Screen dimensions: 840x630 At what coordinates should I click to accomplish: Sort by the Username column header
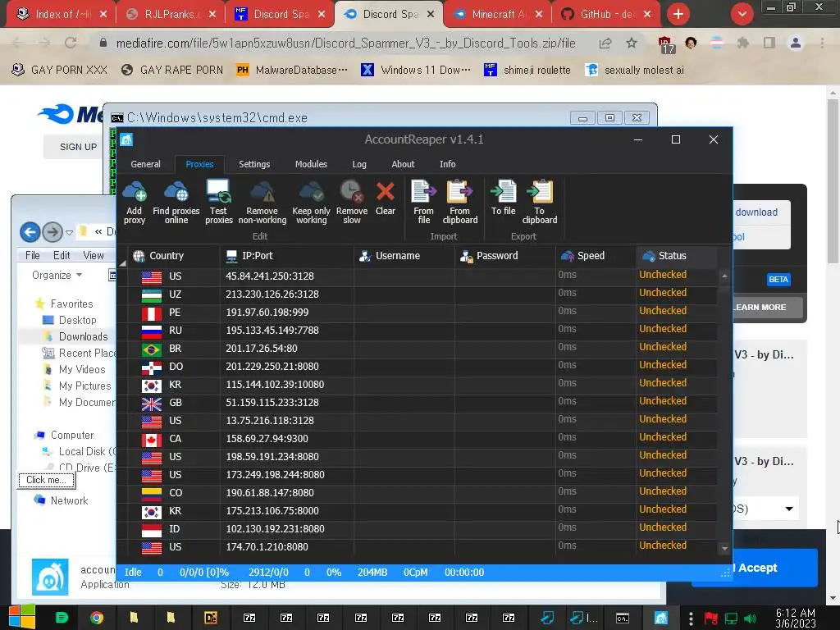pos(404,256)
